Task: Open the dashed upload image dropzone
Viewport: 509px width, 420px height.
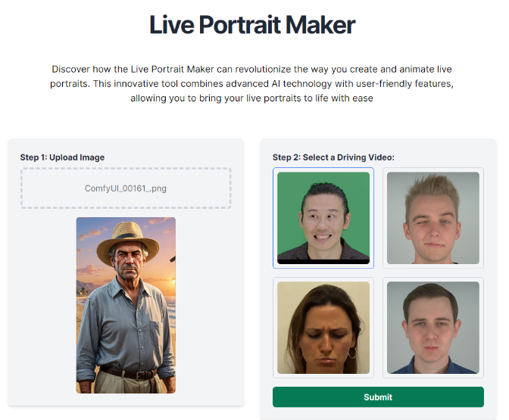Action: point(126,188)
